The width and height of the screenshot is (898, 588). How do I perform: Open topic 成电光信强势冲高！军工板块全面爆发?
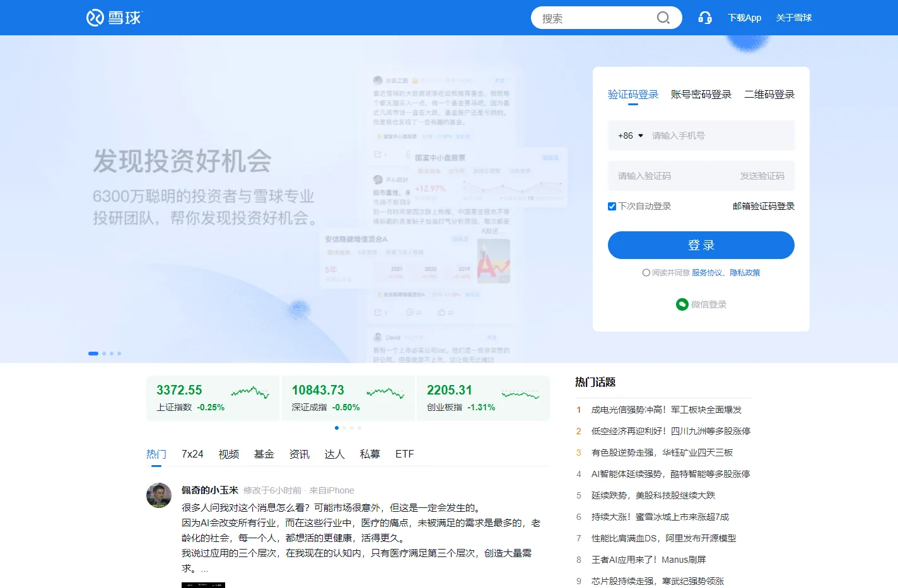pos(667,410)
